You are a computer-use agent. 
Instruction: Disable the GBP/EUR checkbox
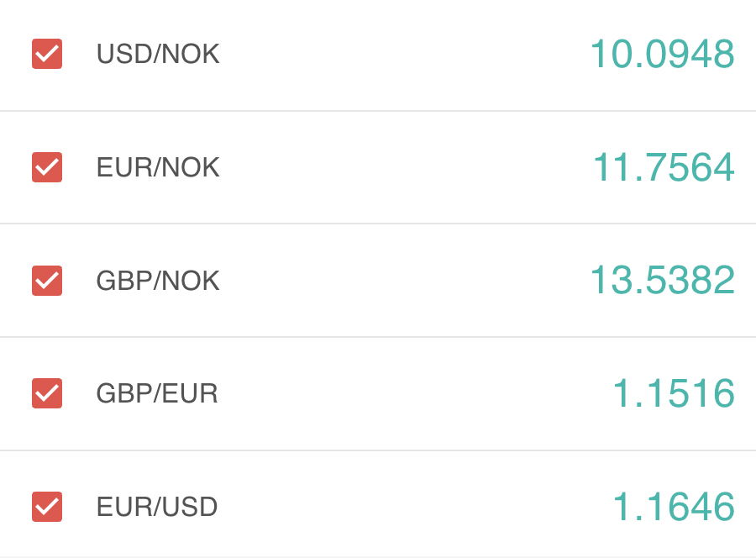pyautogui.click(x=47, y=393)
